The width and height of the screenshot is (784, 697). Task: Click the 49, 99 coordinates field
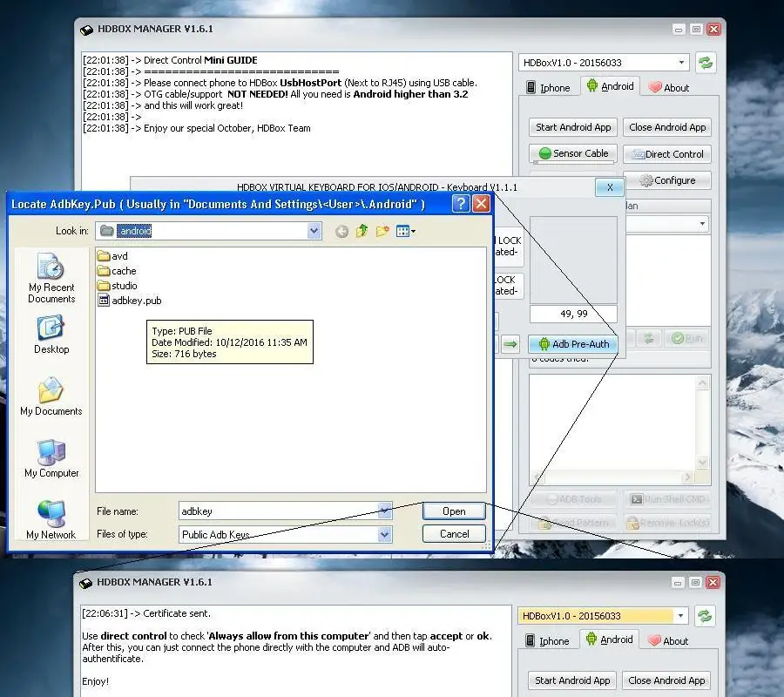coord(573,314)
